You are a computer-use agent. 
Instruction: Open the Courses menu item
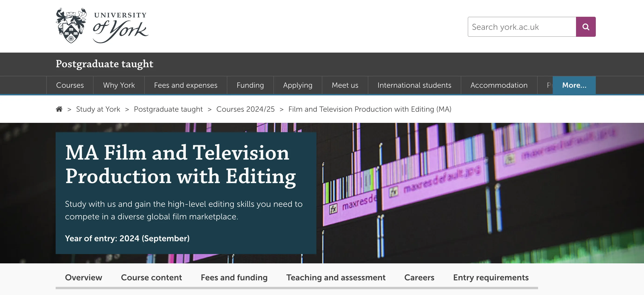click(x=70, y=85)
